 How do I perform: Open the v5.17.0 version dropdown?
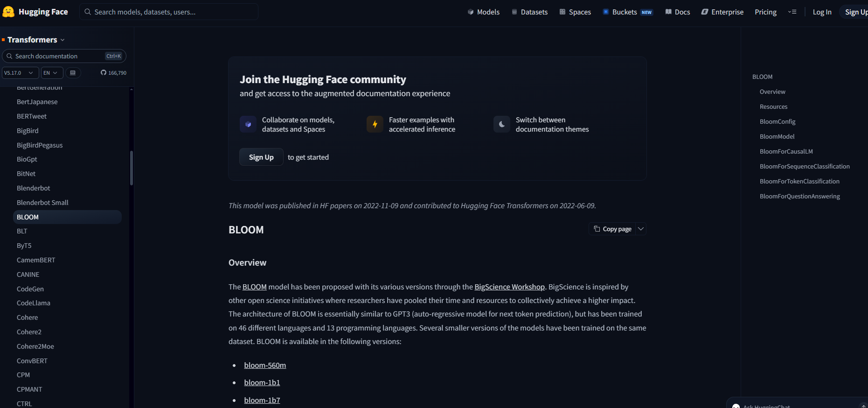coord(21,73)
